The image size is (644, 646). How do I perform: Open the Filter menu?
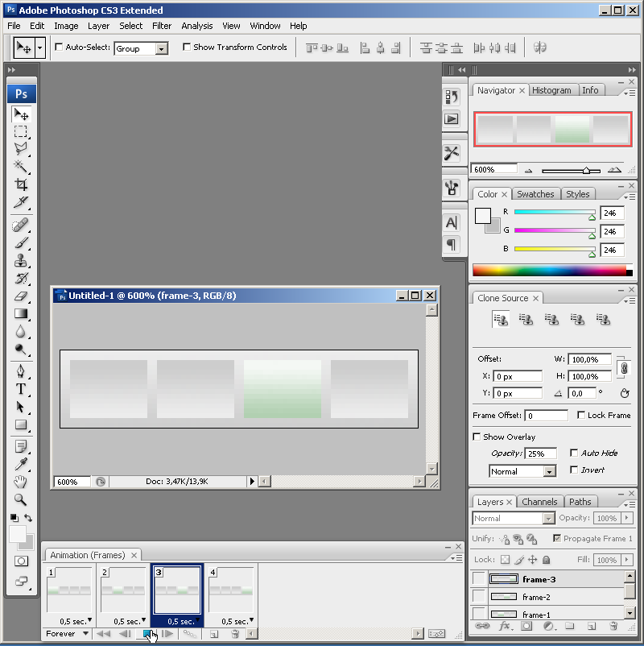162,26
